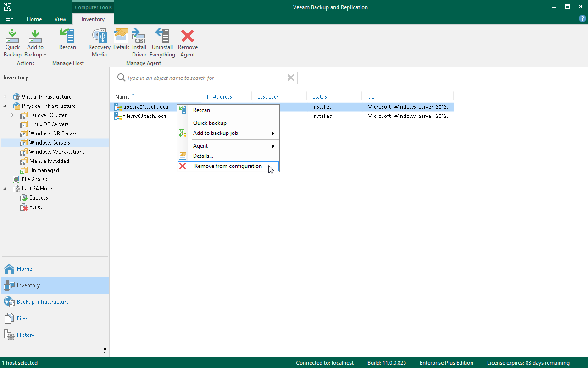
Task: Open the Files navigation view
Action: (x=55, y=318)
